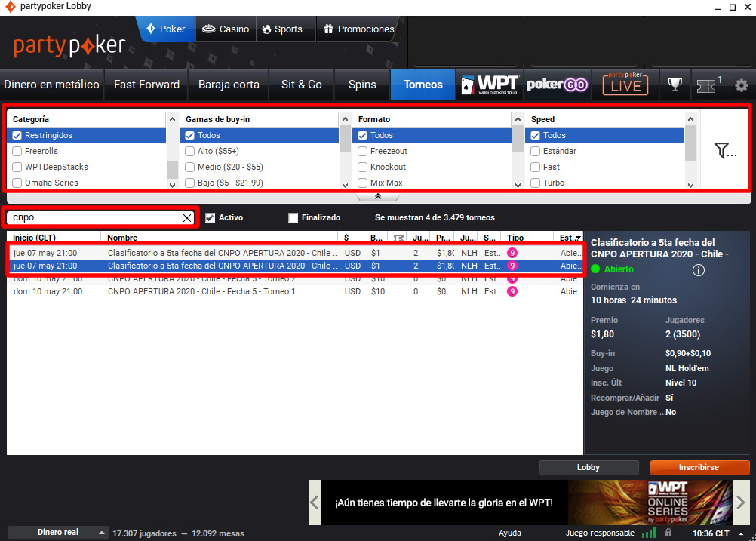
Task: Open the Juego responsable link
Action: 600,533
